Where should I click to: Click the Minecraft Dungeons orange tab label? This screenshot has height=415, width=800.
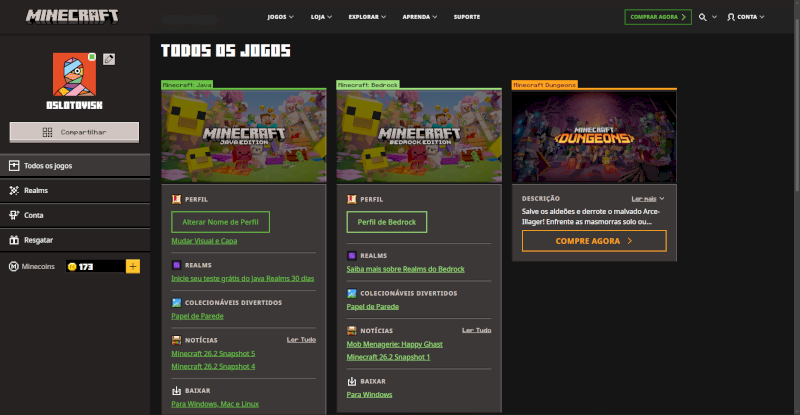(x=544, y=85)
